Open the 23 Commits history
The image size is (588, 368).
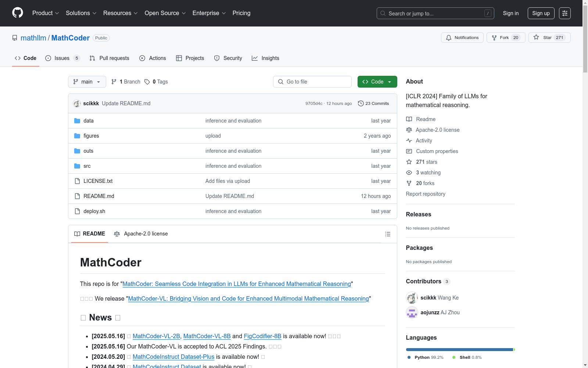coord(373,103)
